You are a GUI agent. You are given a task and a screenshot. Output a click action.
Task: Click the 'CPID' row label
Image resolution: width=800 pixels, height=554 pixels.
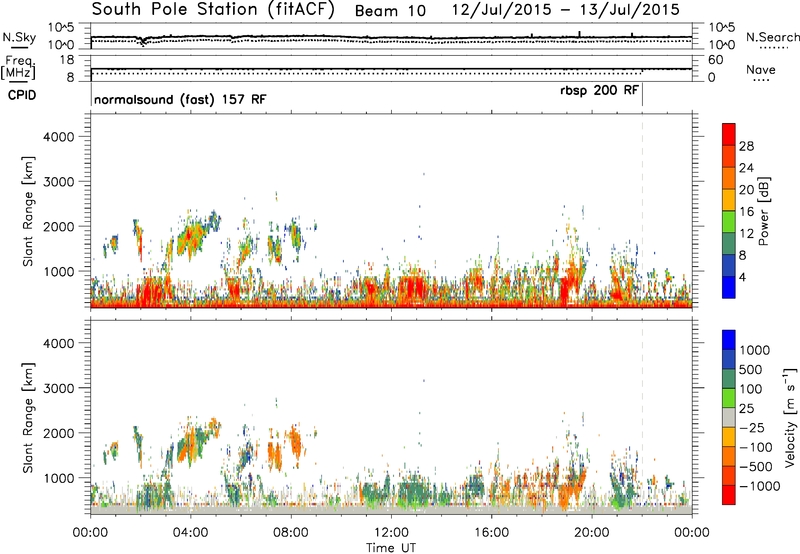tap(22, 95)
